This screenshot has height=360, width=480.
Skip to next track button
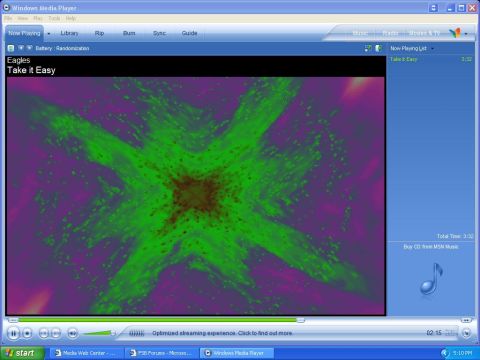coord(56,333)
